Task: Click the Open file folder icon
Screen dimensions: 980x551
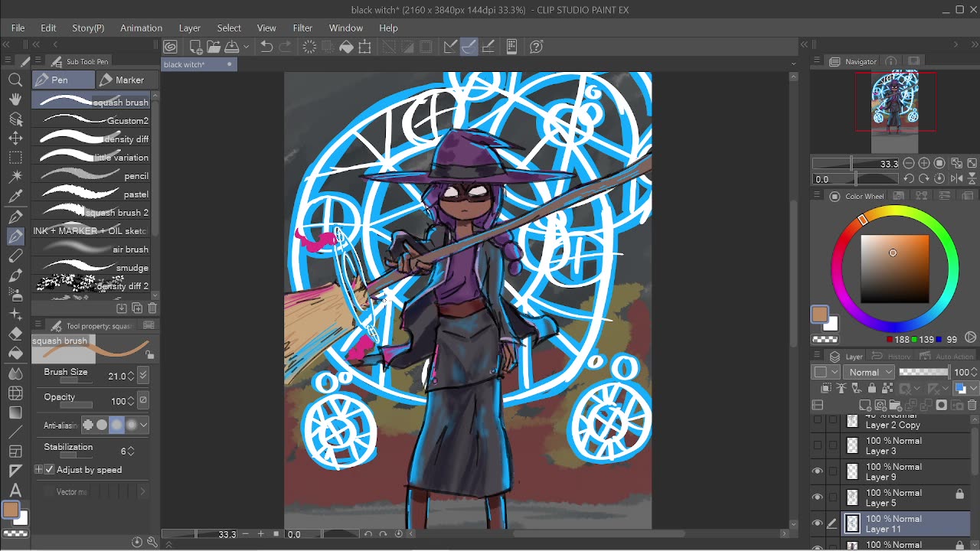Action: (214, 47)
